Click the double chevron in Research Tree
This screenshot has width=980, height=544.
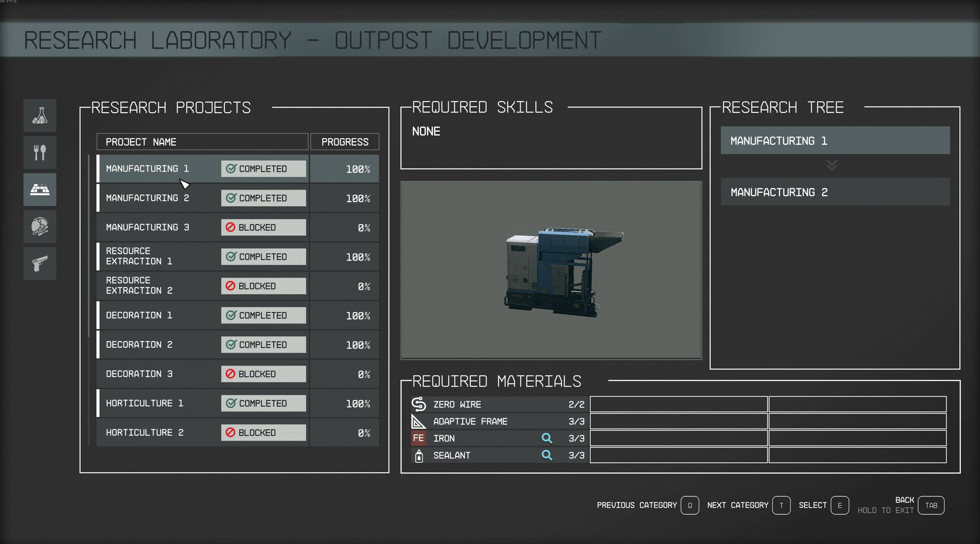(832, 166)
